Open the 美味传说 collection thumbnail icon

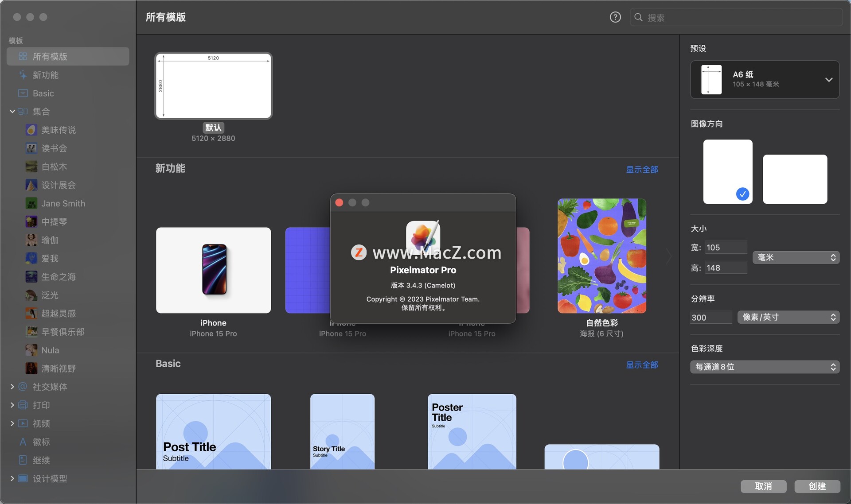pos(31,130)
